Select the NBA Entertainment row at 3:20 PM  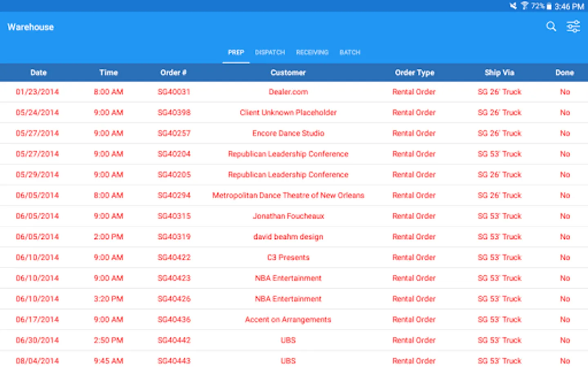pyautogui.click(x=288, y=298)
